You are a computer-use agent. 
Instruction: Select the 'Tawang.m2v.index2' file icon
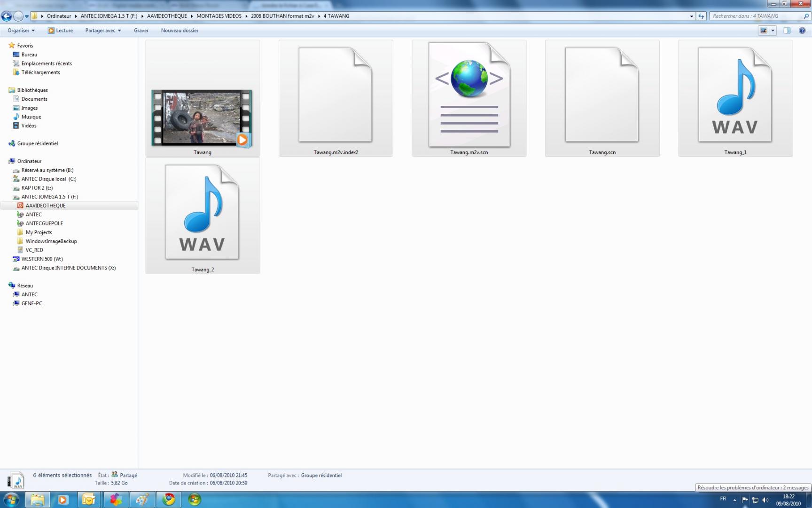336,95
